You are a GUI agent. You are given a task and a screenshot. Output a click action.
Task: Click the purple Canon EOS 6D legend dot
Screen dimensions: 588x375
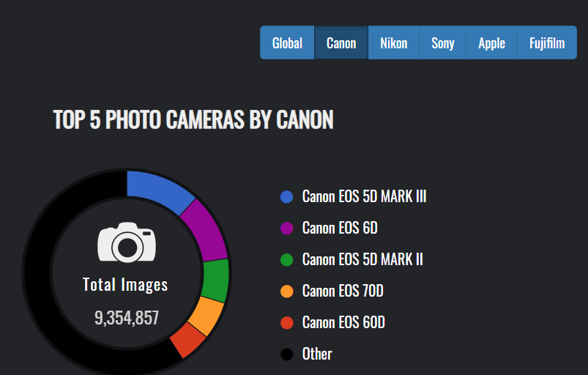(287, 229)
